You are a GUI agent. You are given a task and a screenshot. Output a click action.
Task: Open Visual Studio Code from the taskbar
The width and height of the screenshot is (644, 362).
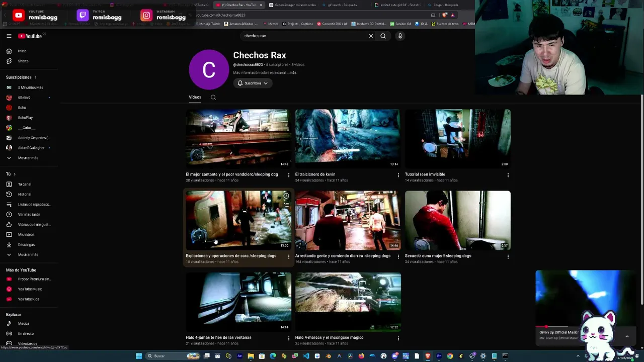click(x=306, y=356)
